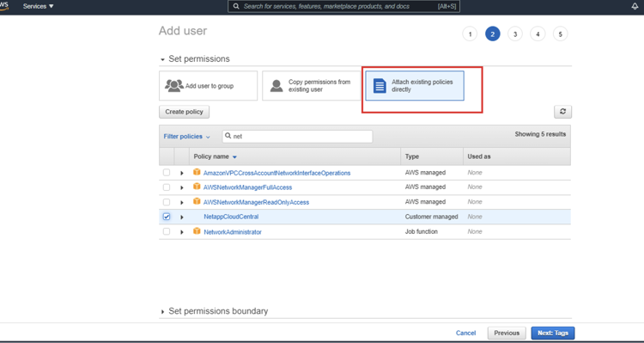Click the AWS services search bar
Viewport: 644px width, 343px height.
[x=343, y=6]
